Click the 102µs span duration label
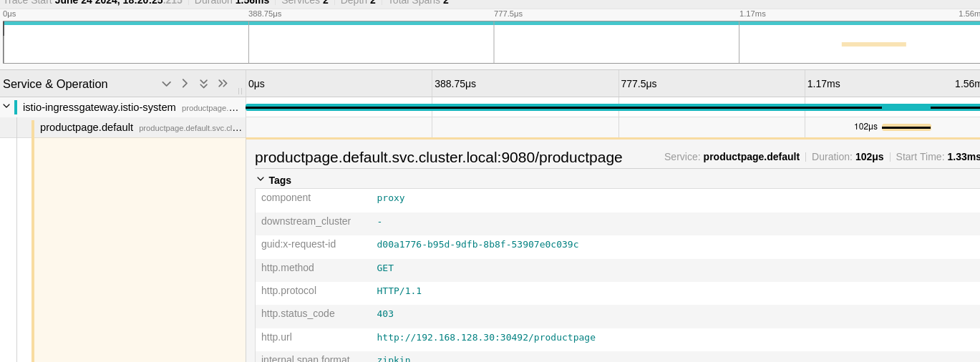 [865, 127]
